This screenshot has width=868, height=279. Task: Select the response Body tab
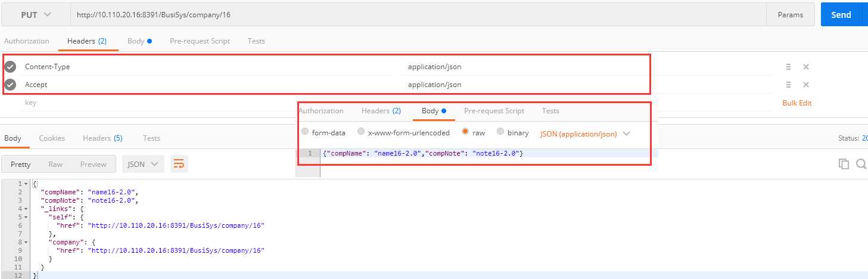click(13, 138)
